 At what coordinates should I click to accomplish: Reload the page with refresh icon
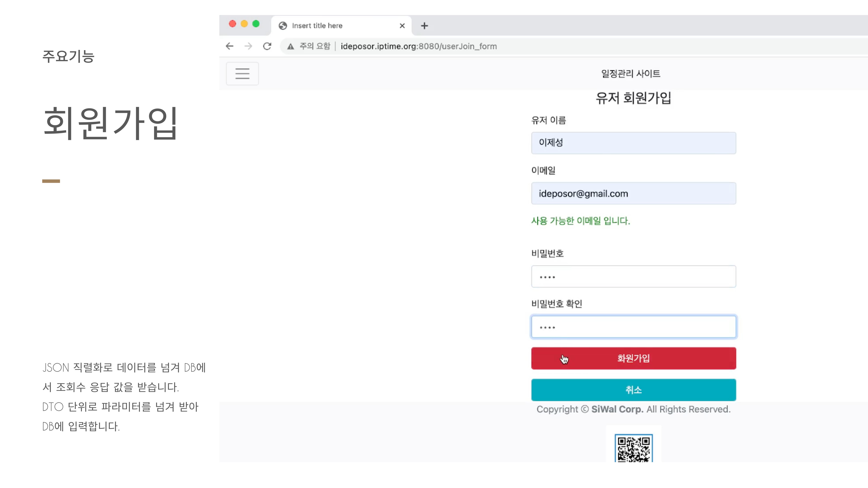(x=267, y=46)
